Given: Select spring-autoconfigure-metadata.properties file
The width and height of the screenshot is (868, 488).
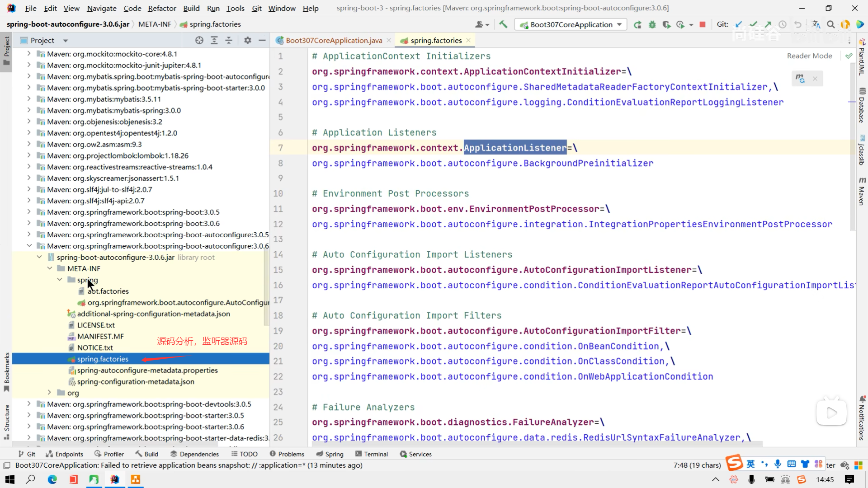Looking at the screenshot, I should [147, 370].
